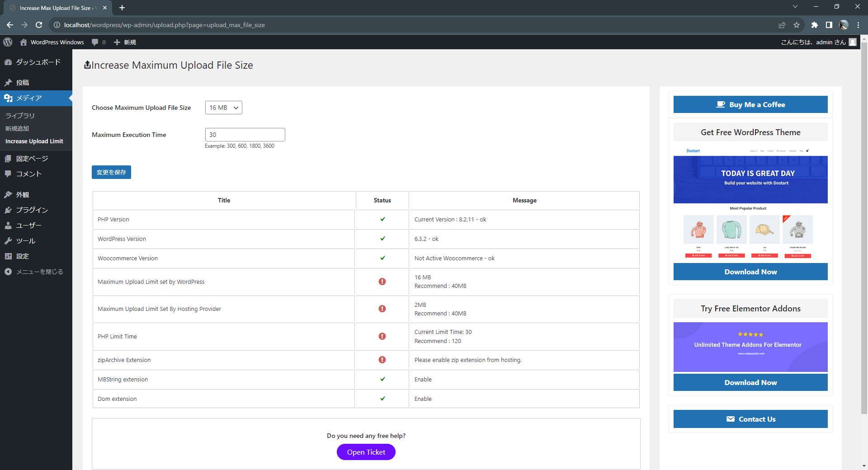This screenshot has height=470, width=868.
Task: Click the 変更を保存 save button
Action: point(111,172)
